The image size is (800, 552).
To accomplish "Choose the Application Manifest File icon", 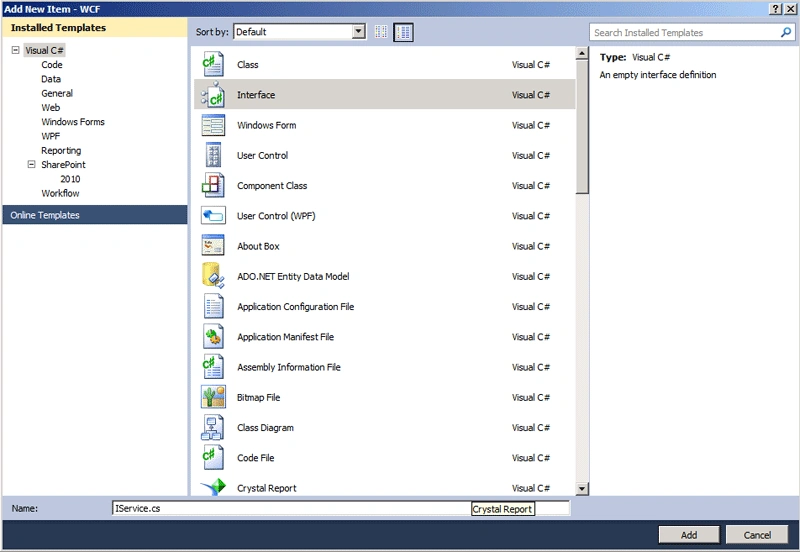I will click(213, 337).
